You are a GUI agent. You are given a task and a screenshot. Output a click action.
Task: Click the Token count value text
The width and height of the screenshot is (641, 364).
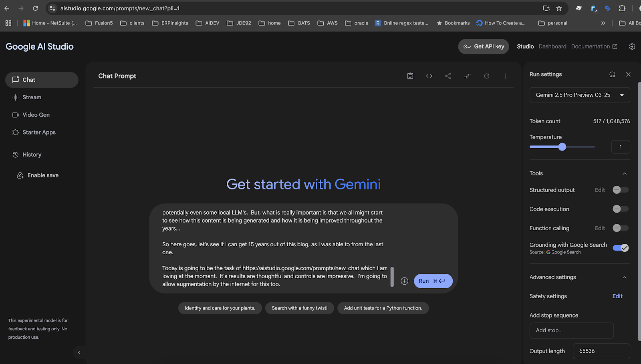pos(611,121)
